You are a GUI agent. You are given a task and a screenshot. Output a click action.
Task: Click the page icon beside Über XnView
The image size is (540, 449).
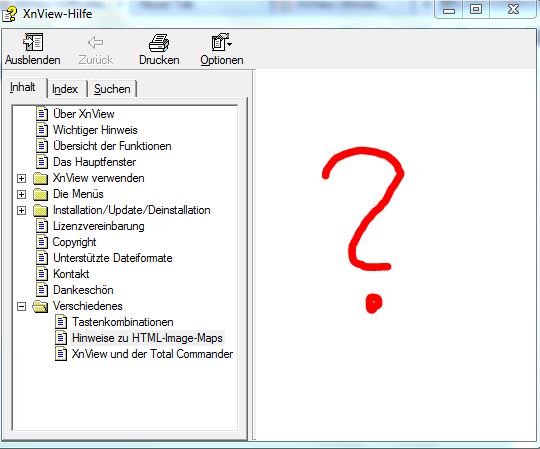42,114
